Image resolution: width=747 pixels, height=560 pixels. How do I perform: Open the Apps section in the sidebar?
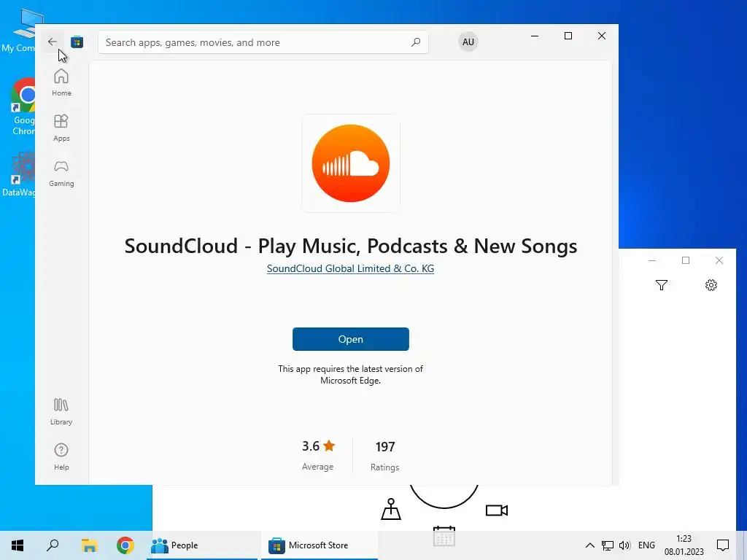coord(61,128)
